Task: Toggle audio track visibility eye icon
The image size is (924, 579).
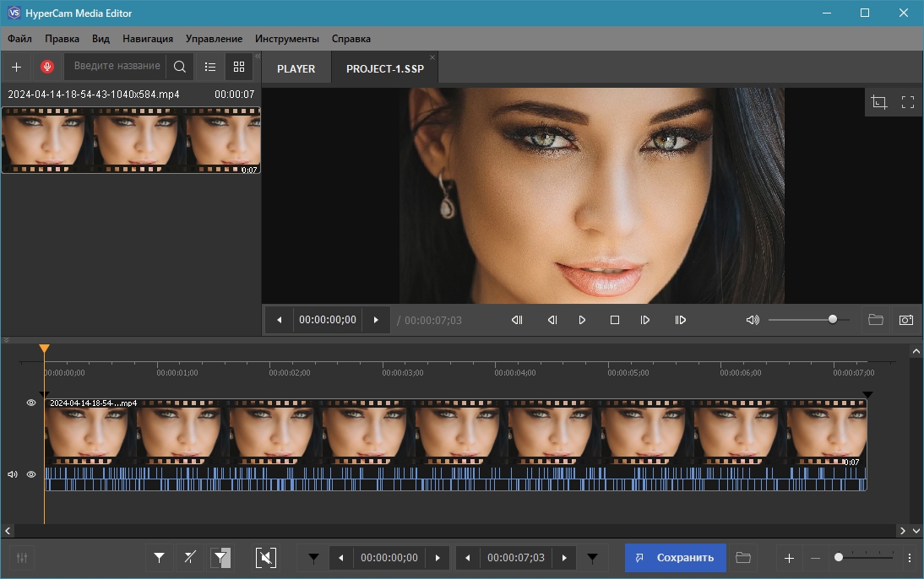Action: tap(31, 474)
